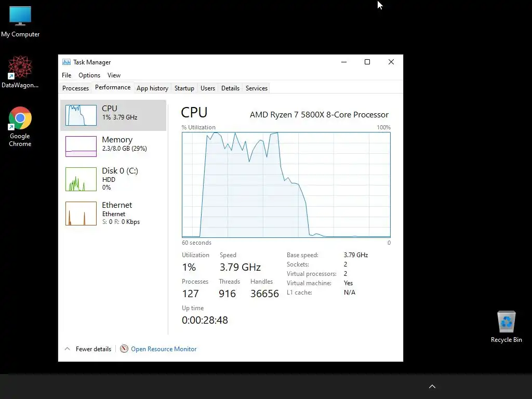Screen dimensions: 532x399
Task: Click the '% Utilization' graph label
Action: pos(198,128)
